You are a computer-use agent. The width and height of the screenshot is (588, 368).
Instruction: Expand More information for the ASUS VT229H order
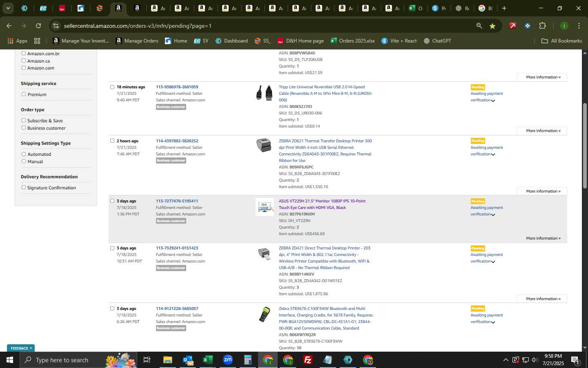tap(542, 238)
